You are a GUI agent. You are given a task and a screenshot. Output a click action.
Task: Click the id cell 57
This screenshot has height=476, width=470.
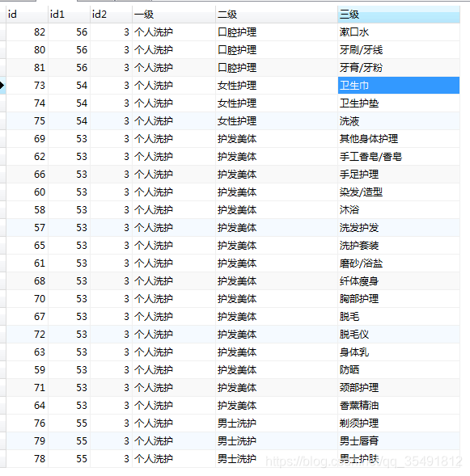27,228
